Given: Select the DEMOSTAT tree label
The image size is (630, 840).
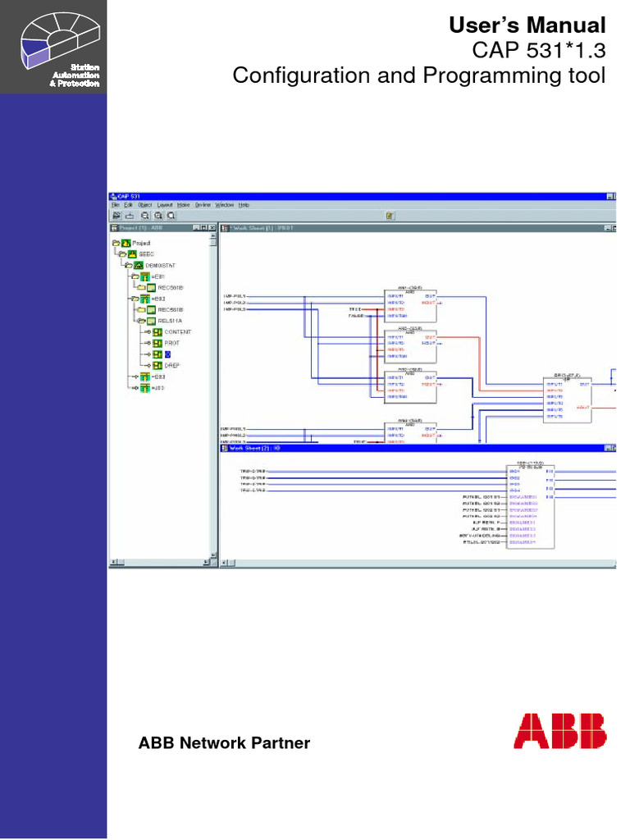Looking at the screenshot, I should pos(160,266).
